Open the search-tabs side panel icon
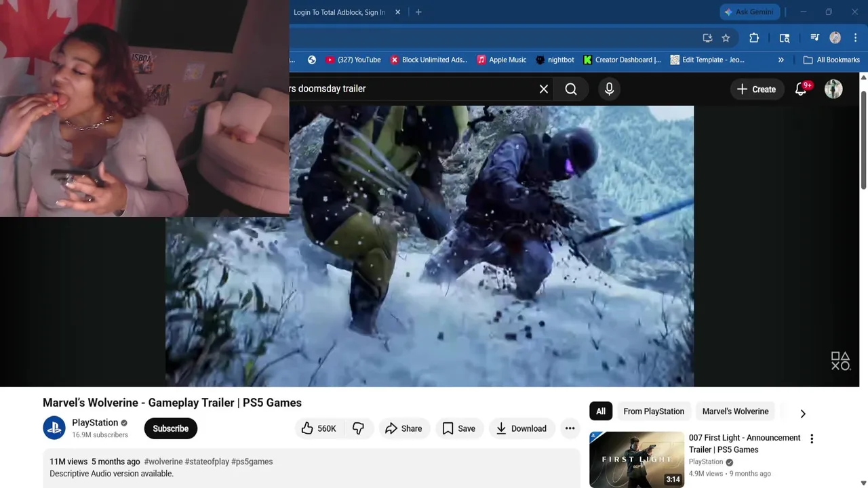The width and height of the screenshot is (868, 488). pyautogui.click(x=785, y=38)
